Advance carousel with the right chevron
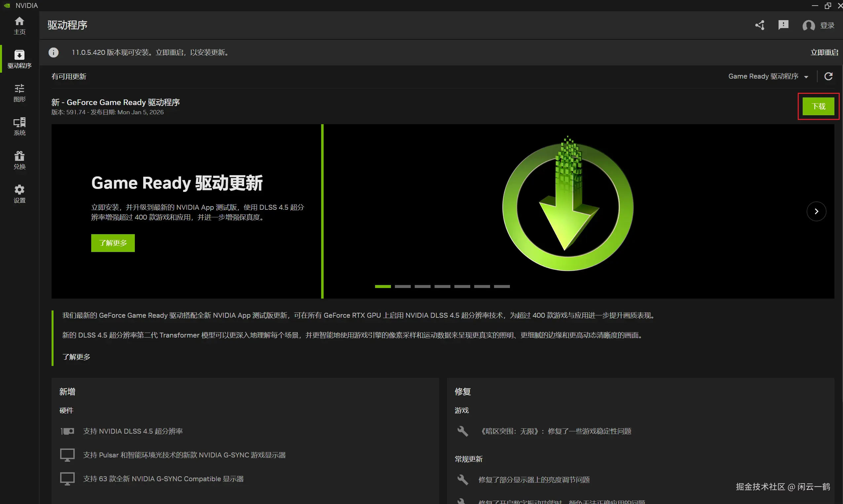 [x=816, y=211]
